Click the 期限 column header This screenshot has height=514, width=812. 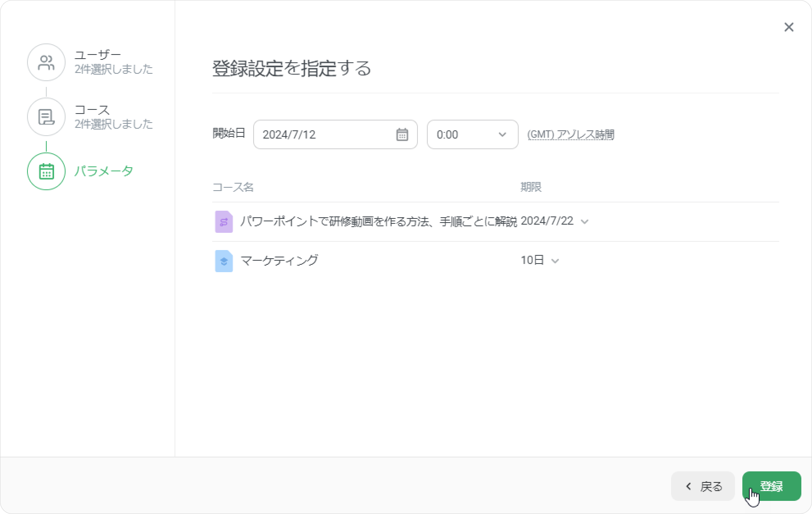531,187
